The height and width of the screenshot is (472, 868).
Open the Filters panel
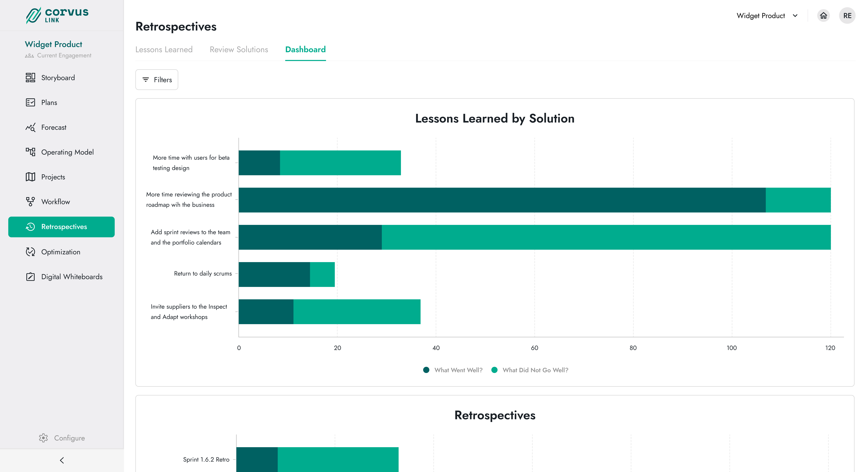157,80
